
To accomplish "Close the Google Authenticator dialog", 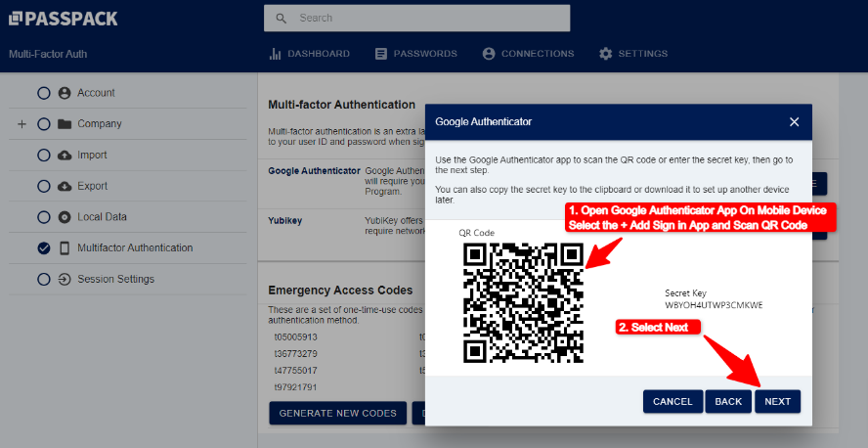I will pyautogui.click(x=795, y=122).
